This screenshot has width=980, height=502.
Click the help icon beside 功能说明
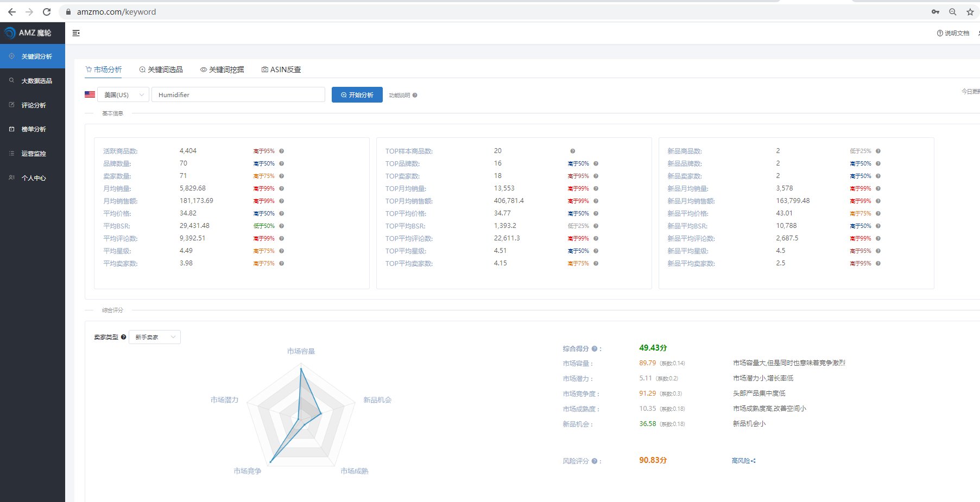click(x=415, y=96)
